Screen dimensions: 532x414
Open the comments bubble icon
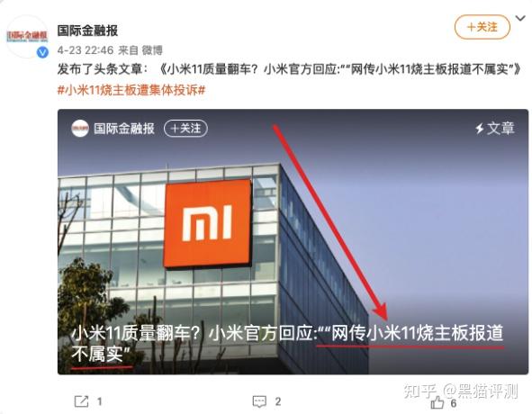tap(259, 401)
